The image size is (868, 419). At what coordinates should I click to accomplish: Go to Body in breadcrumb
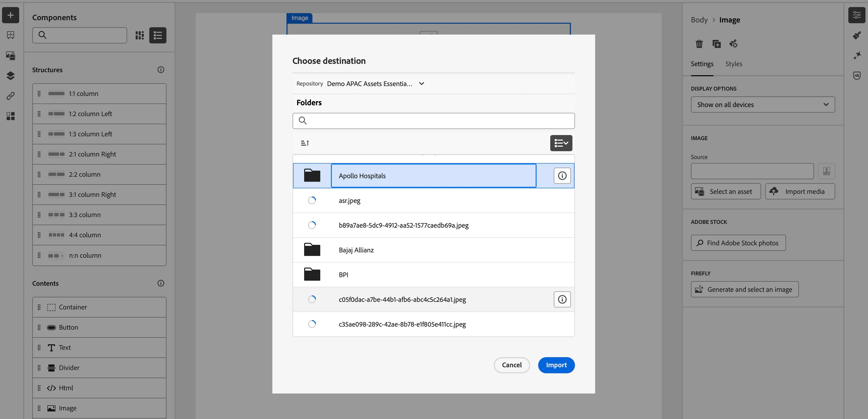(699, 20)
